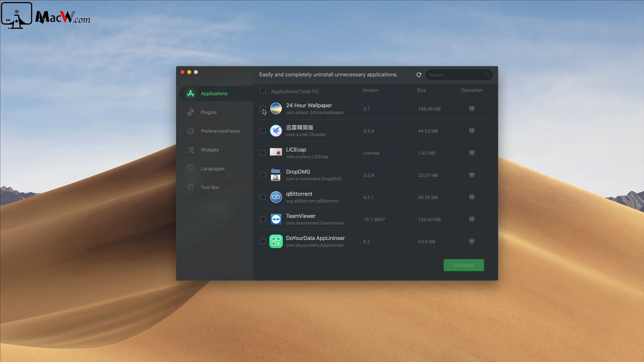This screenshot has height=362, width=644.
Task: Click trash icon for 24 Hour Wallpaper
Action: 472,109
